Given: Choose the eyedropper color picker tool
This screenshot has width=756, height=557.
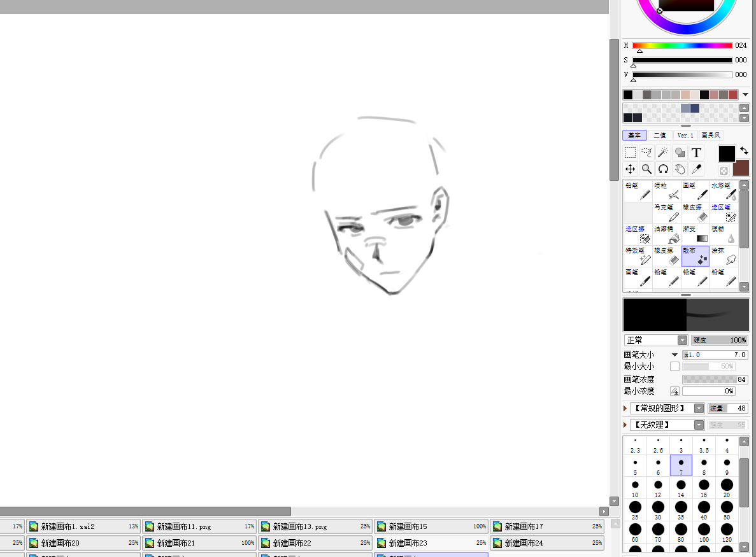Looking at the screenshot, I should (696, 169).
